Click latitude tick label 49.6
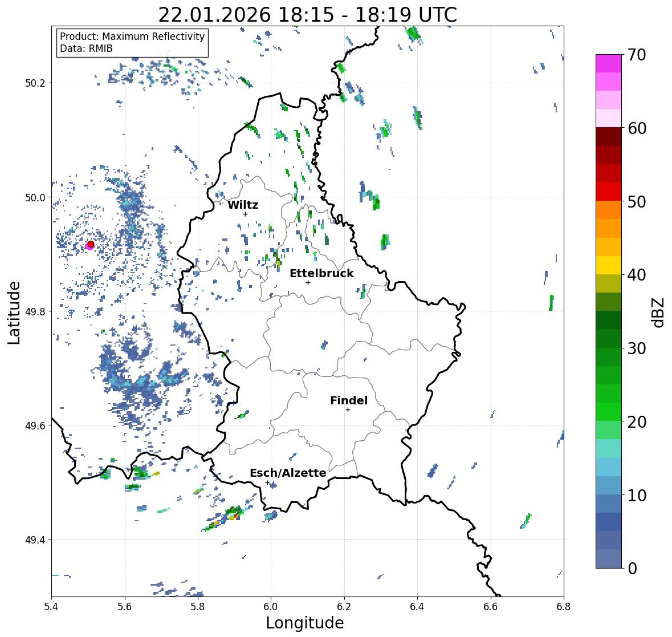This screenshot has height=637, width=672. (x=35, y=425)
